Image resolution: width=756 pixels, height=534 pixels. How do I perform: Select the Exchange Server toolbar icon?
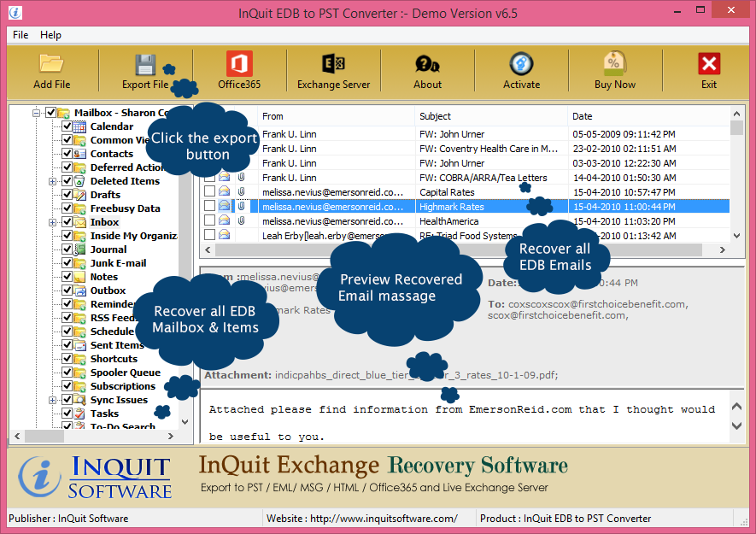[x=333, y=64]
